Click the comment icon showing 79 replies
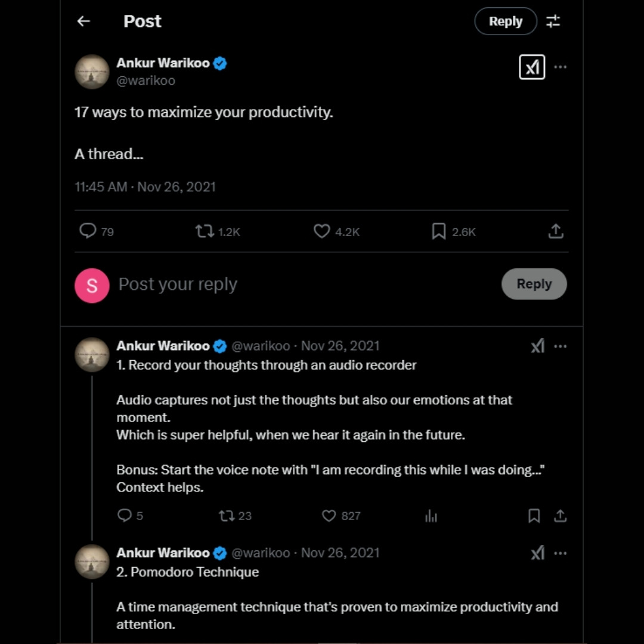The height and width of the screenshot is (644, 644). coord(88,231)
